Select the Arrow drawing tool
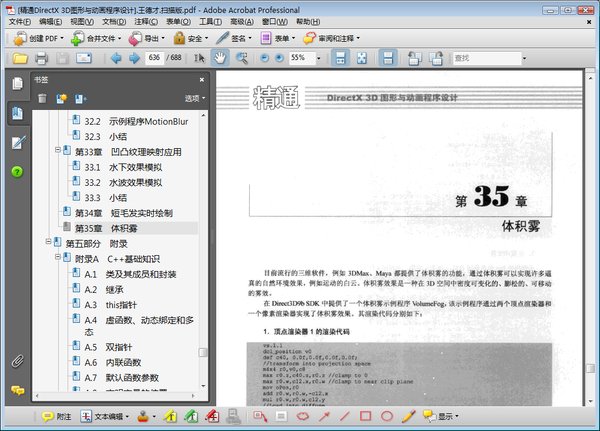The height and width of the screenshot is (431, 600). [x=324, y=416]
